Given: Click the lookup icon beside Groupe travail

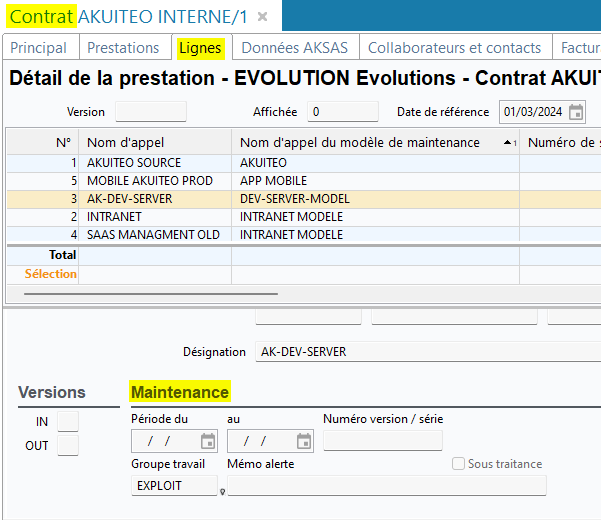Looking at the screenshot, I should click(x=222, y=490).
